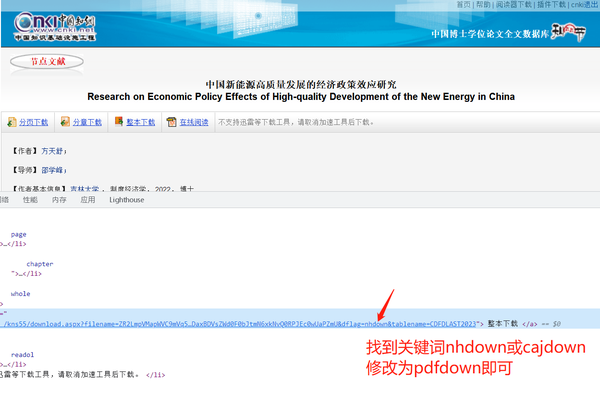Screen dimensions: 600x394
Task: Click the CNKI logo in header
Action: click(x=55, y=26)
